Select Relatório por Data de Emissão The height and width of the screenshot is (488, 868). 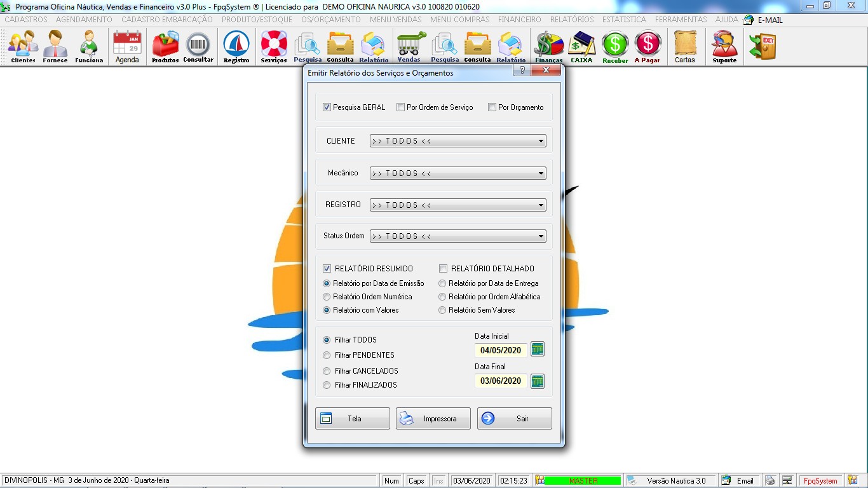coord(327,283)
